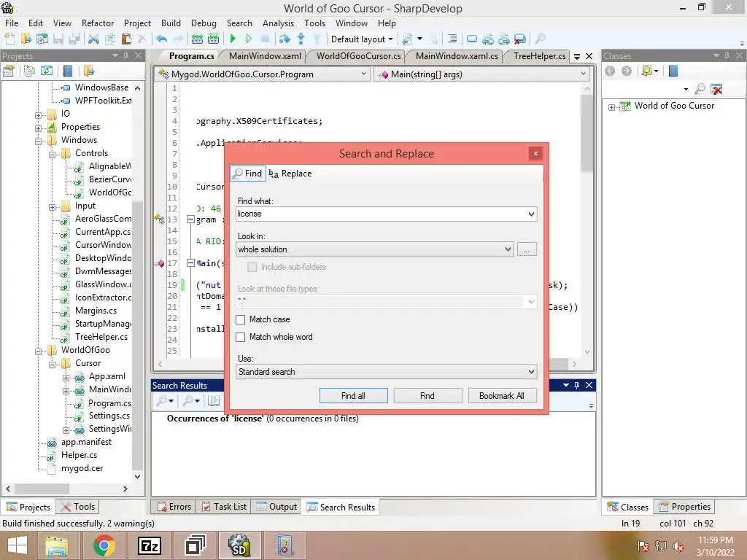Expand World of Goo Cursor in Classes tree
This screenshot has height=560, width=747.
[611, 107]
